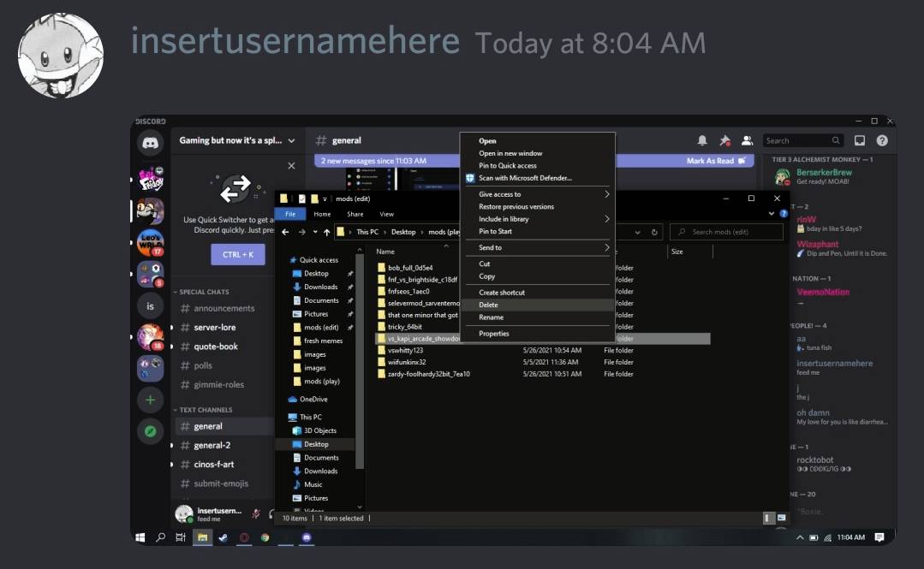Screen dimensions: 924x569
Task: Open notification settings bell icon
Action: click(702, 140)
